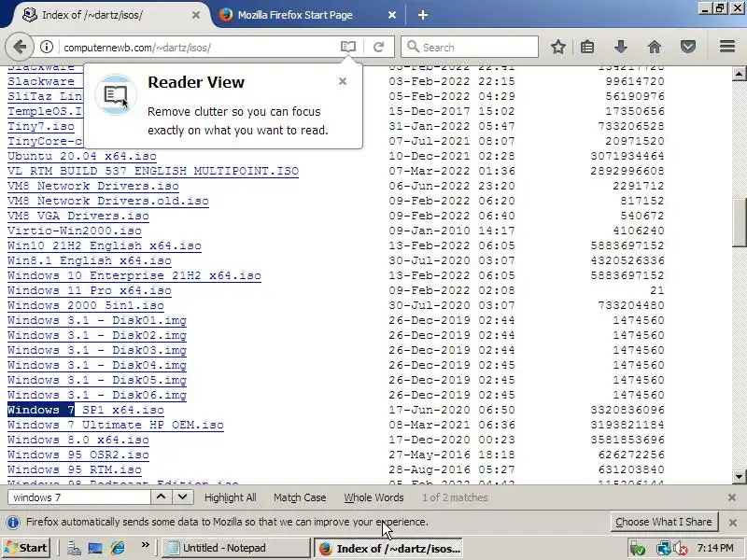Switch to Mozilla Firefox Start Page tab
Screen dimensions: 747x560
pos(305,15)
